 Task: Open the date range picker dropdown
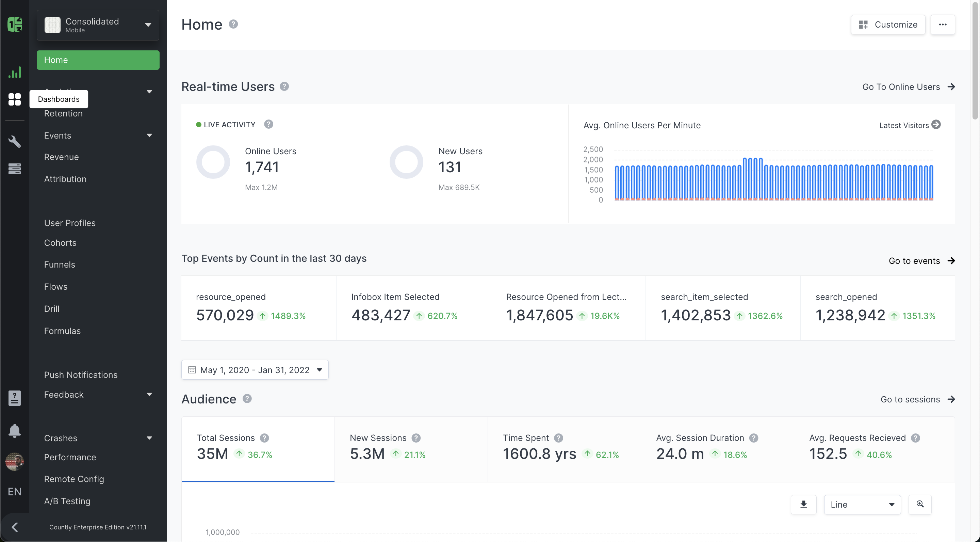tap(255, 370)
